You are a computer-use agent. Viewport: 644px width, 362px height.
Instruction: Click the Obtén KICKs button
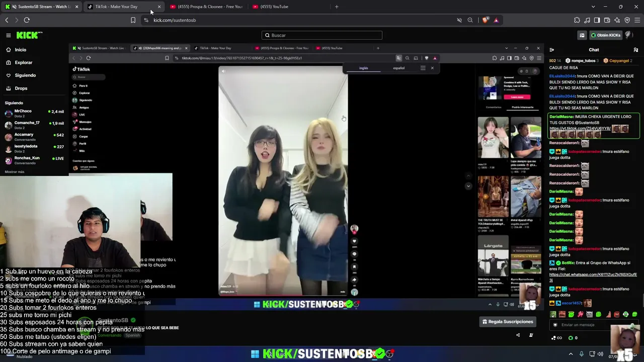click(x=605, y=35)
